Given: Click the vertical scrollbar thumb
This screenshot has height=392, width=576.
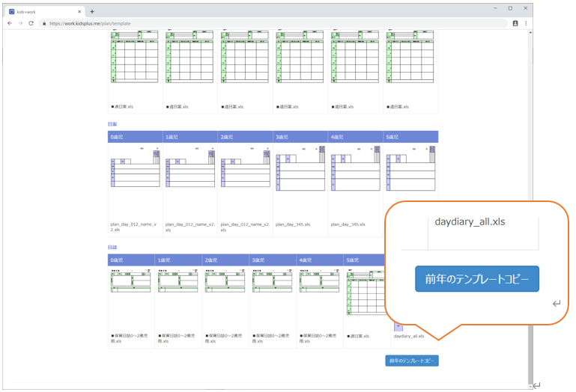Looking at the screenshot, I should [x=530, y=354].
